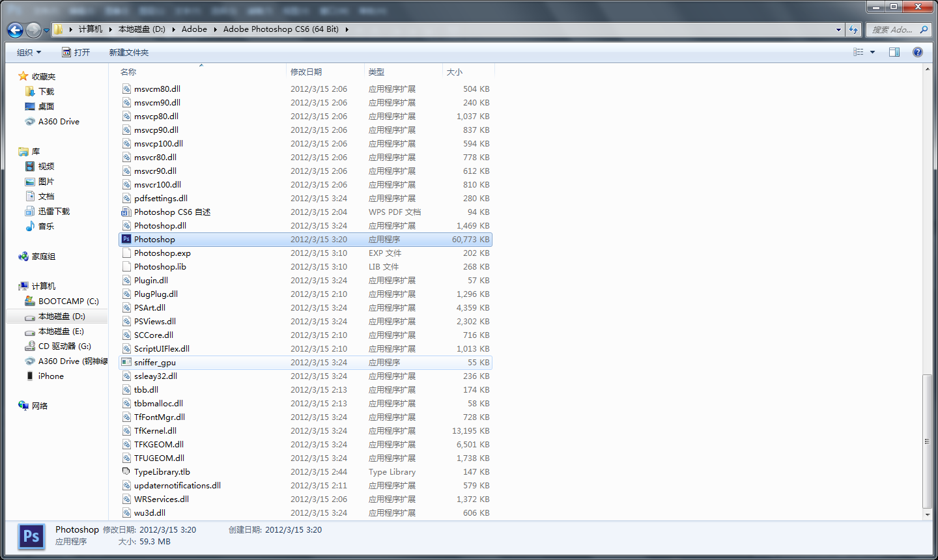The width and height of the screenshot is (938, 560).
Task: Select the ScriptUIFlex.dll file
Action: [x=306, y=348]
